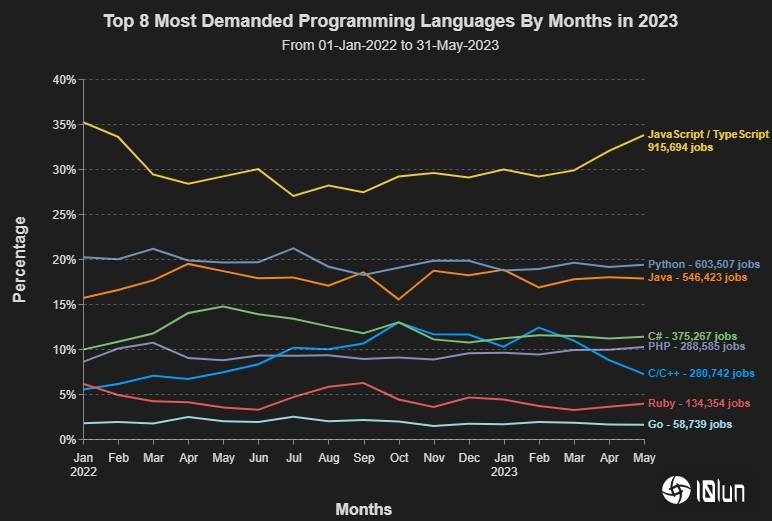This screenshot has height=521, width=772.
Task: Click the 'Oct' x-axis label
Action: 399,458
